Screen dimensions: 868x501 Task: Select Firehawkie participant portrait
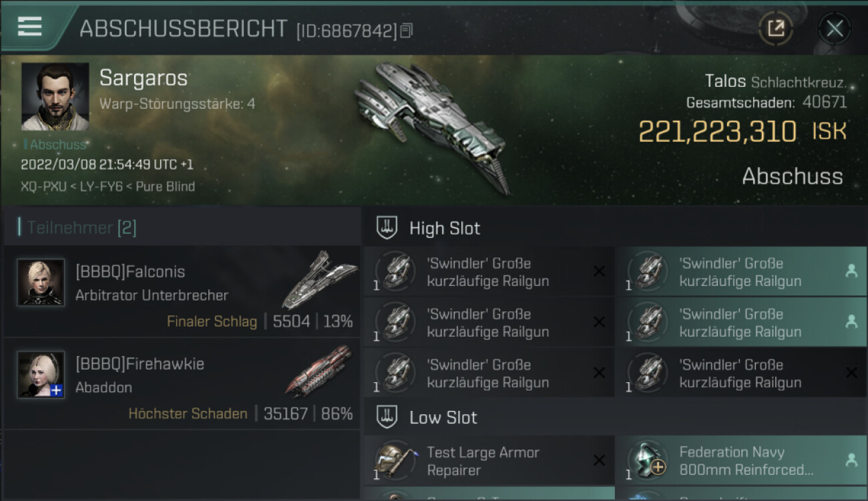point(41,375)
